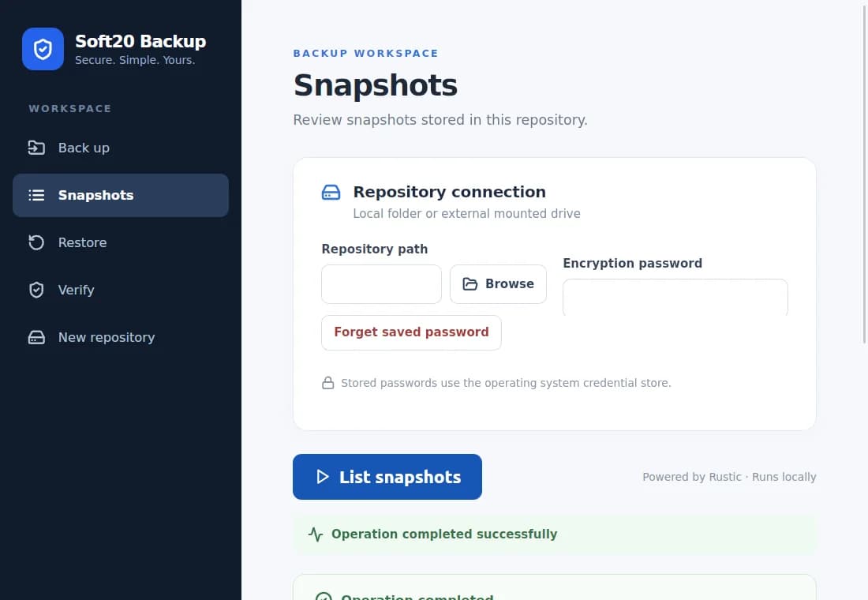868x600 pixels.
Task: Click 'Review snapshots stored in this repository.' text
Action: pos(440,120)
